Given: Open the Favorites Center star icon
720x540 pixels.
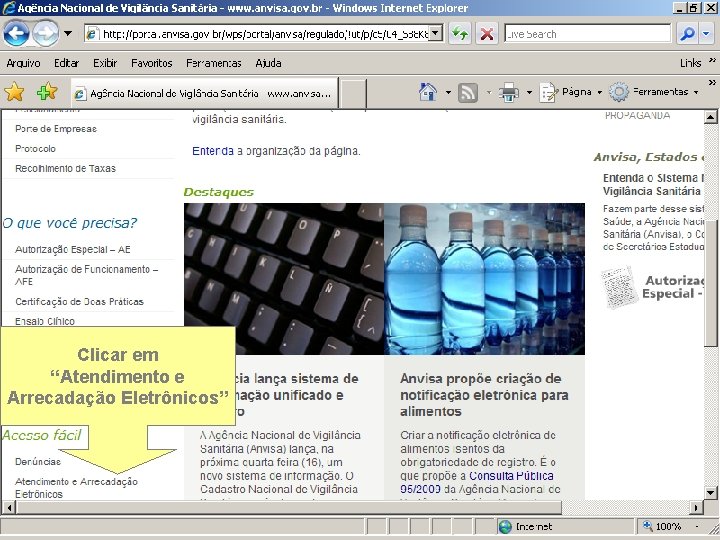Looking at the screenshot, I should point(14,92).
